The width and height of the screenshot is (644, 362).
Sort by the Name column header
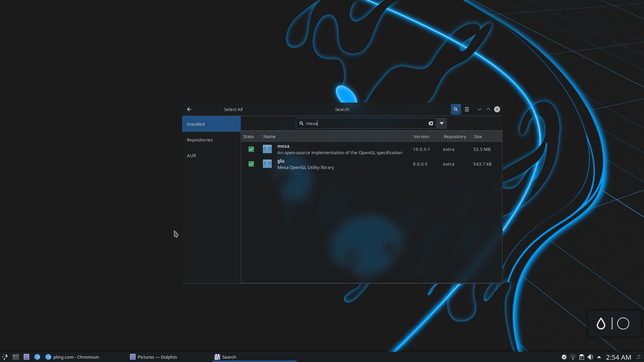click(336, 136)
